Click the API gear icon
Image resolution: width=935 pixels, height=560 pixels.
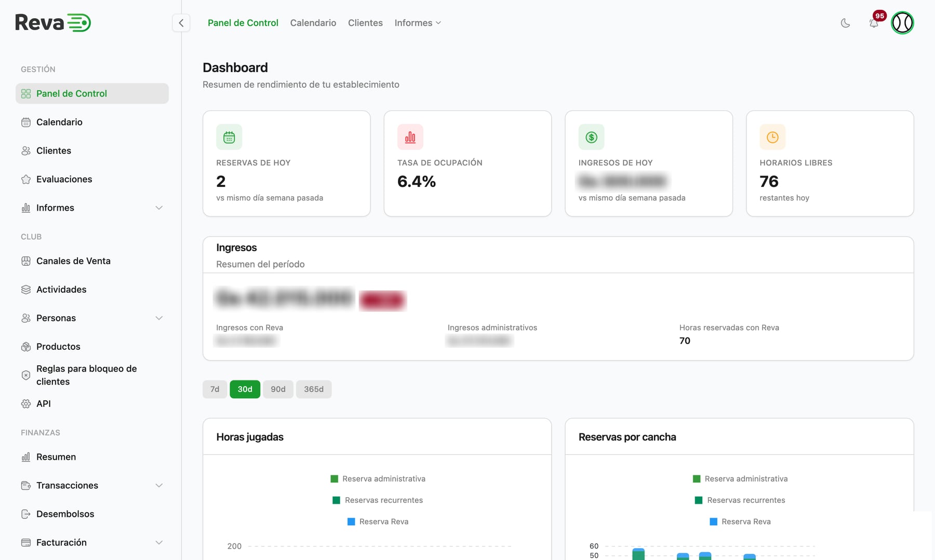click(26, 404)
